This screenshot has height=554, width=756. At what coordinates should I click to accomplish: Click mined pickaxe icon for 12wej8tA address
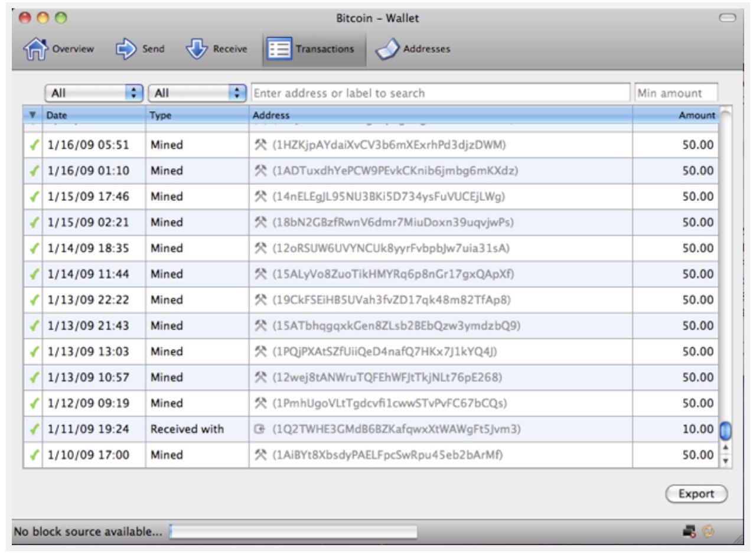click(260, 377)
